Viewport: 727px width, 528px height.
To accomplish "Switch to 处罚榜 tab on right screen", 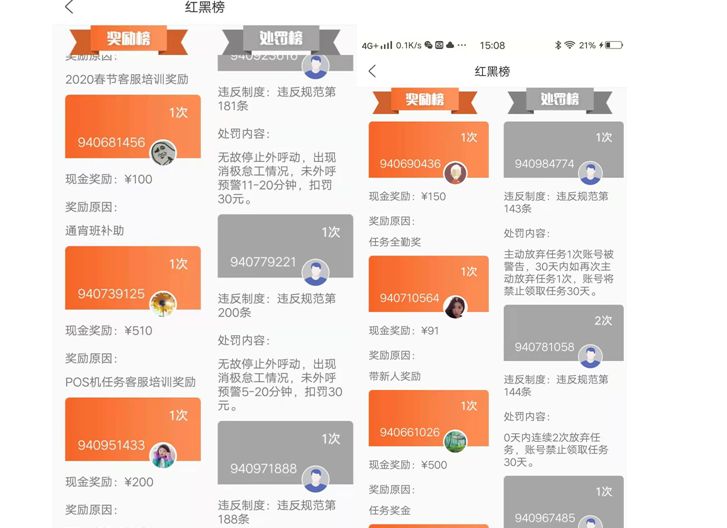I will tap(560, 100).
